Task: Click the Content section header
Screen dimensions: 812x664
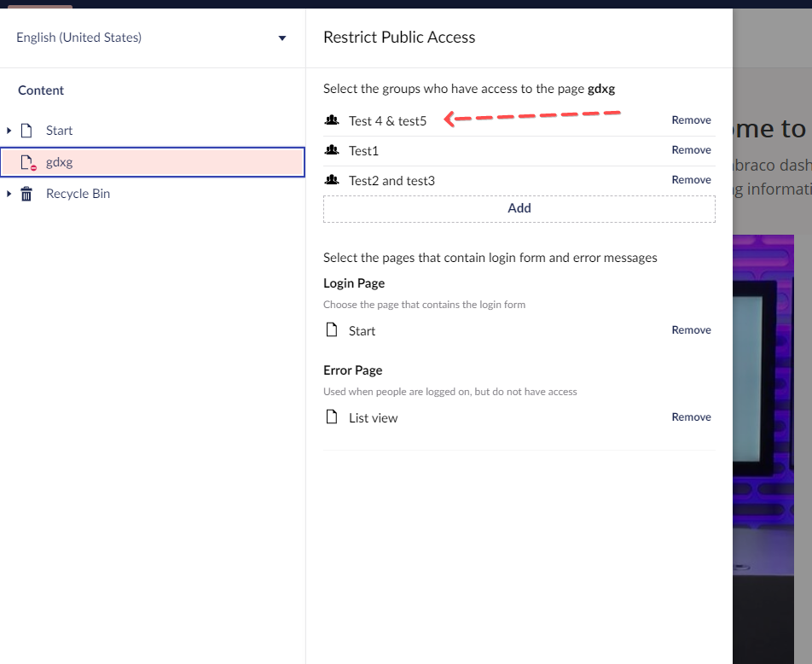Action: click(x=40, y=90)
